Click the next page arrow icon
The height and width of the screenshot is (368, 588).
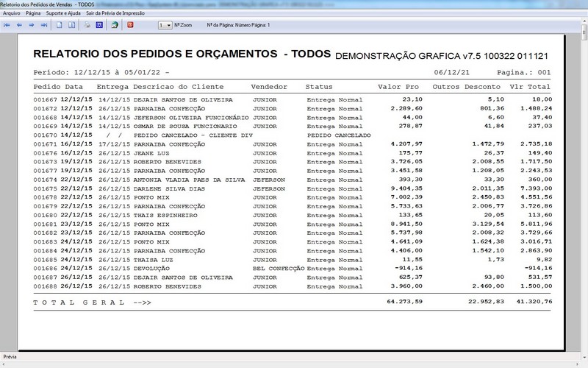click(x=32, y=25)
